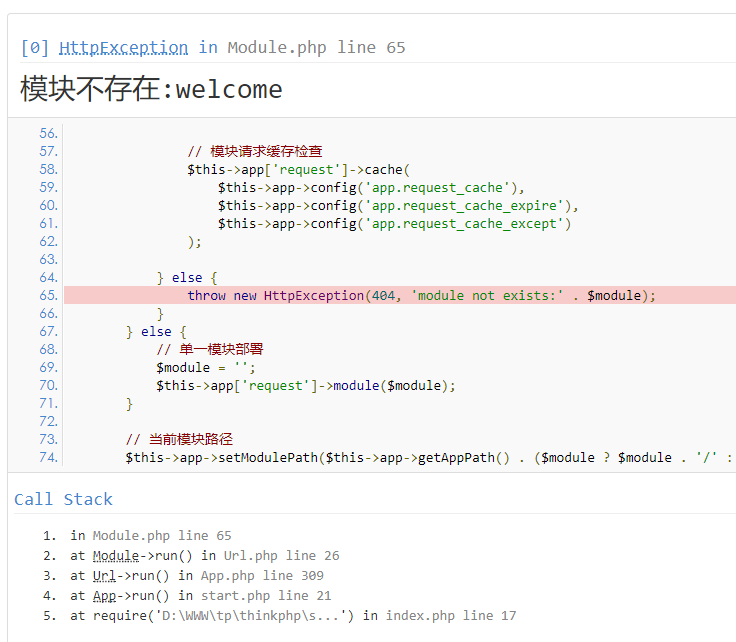Image resolution: width=736 pixels, height=642 pixels.
Task: Click the start.php line 21 text
Action: pyautogui.click(x=266, y=596)
